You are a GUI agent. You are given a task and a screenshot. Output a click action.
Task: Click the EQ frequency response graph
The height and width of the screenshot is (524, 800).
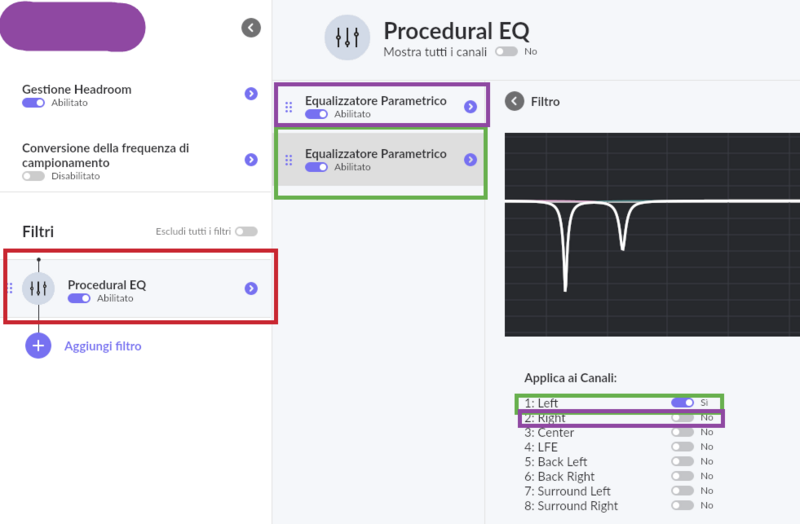pyautogui.click(x=652, y=234)
